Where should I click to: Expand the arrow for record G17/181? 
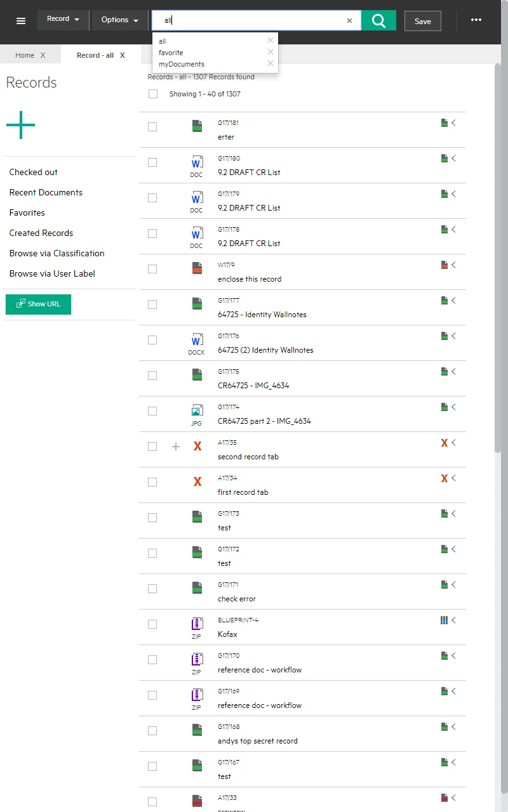click(x=453, y=123)
